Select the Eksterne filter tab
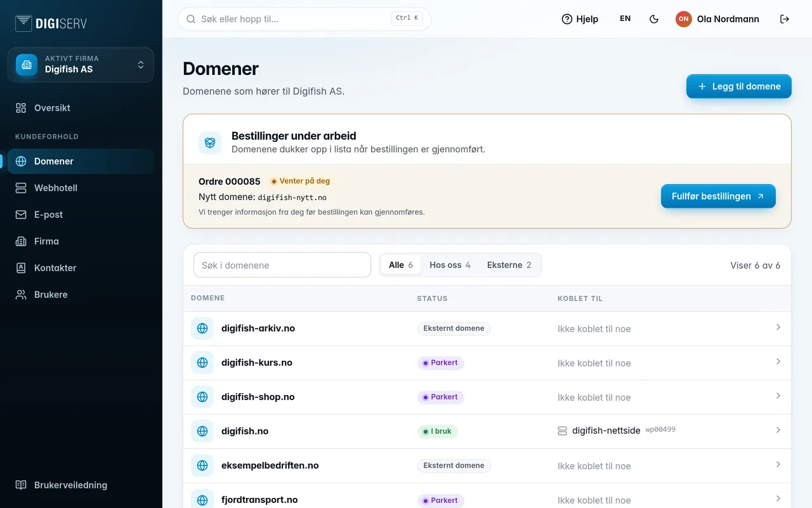 tap(509, 265)
